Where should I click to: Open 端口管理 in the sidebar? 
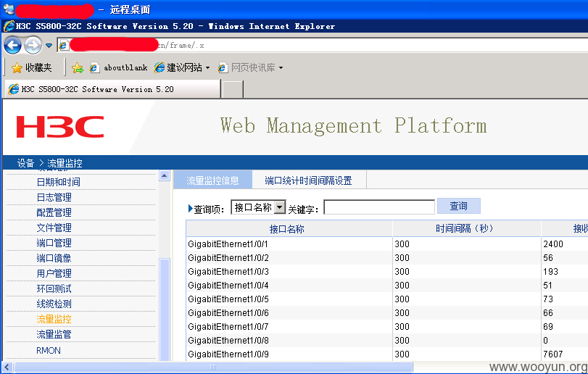click(54, 243)
